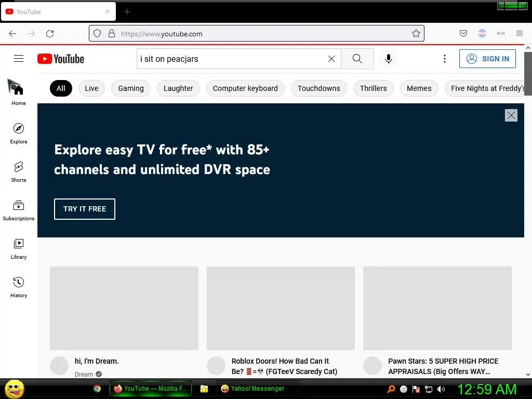Select the Live filter chip
The height and width of the screenshot is (399, 532).
(91, 88)
